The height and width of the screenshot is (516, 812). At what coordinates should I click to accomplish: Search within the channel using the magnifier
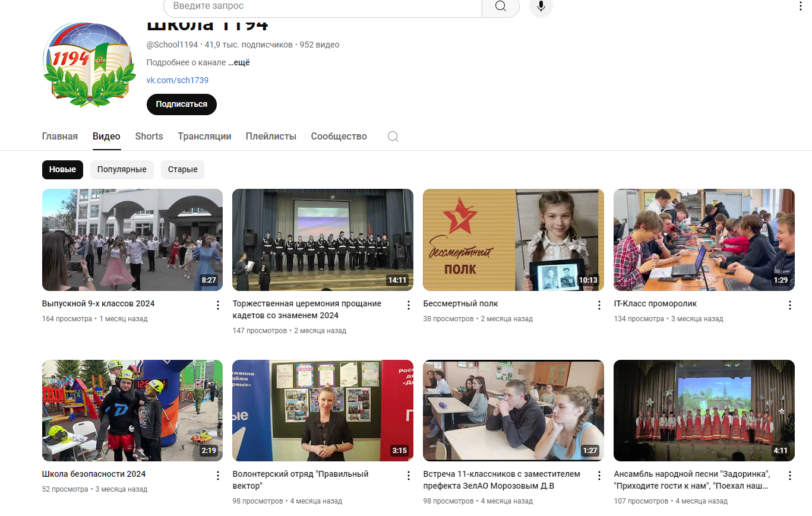pos(393,137)
